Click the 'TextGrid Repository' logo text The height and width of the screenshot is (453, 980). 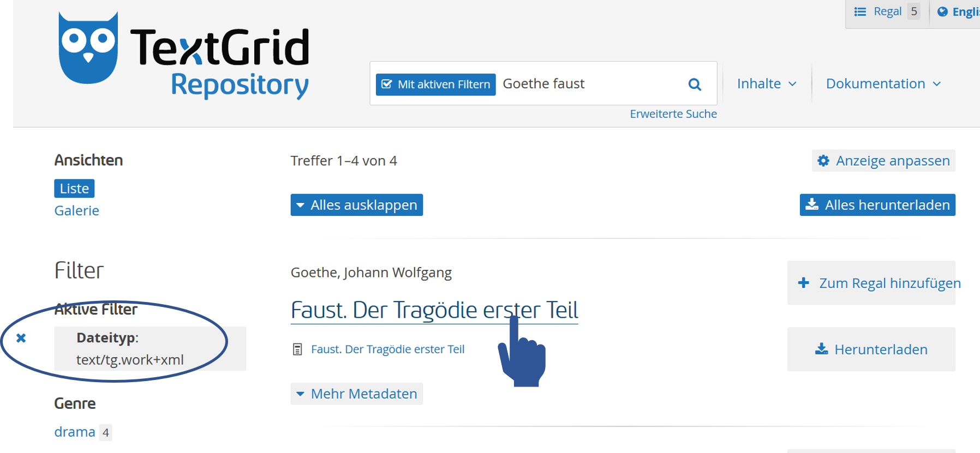[219, 63]
